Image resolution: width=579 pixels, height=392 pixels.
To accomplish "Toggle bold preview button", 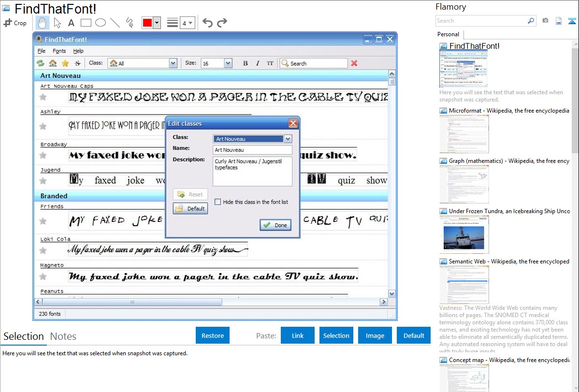I will coord(245,63).
